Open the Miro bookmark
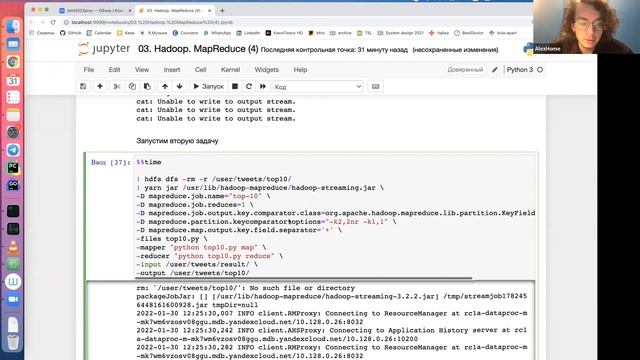 [317, 33]
